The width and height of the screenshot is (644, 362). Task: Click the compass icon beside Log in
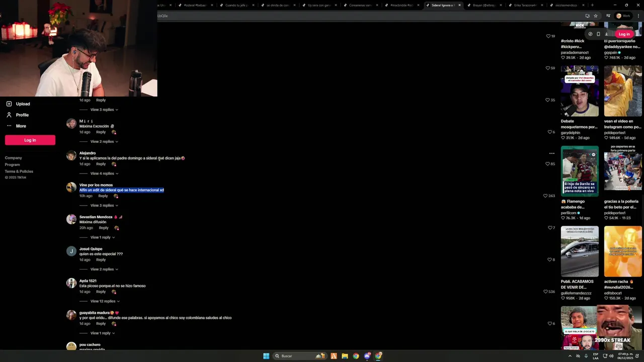590,34
